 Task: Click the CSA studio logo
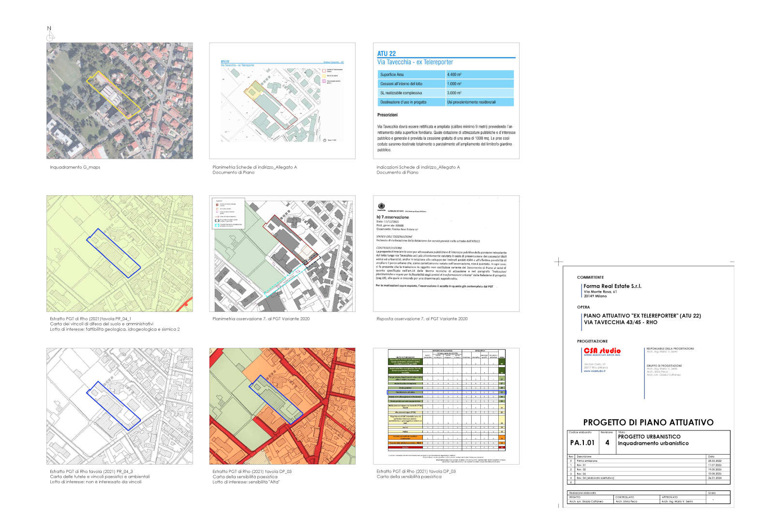click(x=602, y=351)
